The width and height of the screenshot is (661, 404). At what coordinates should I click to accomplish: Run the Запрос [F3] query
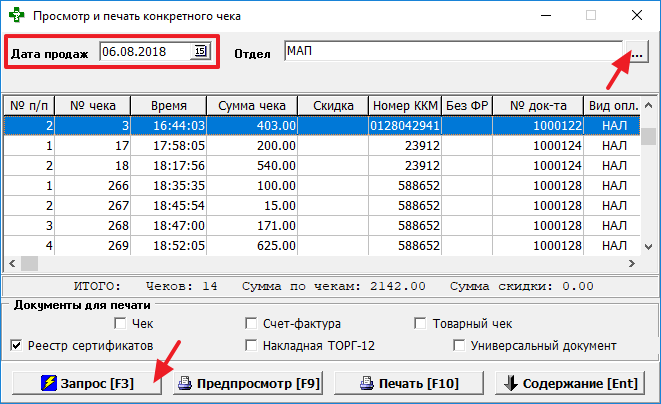tap(87, 383)
